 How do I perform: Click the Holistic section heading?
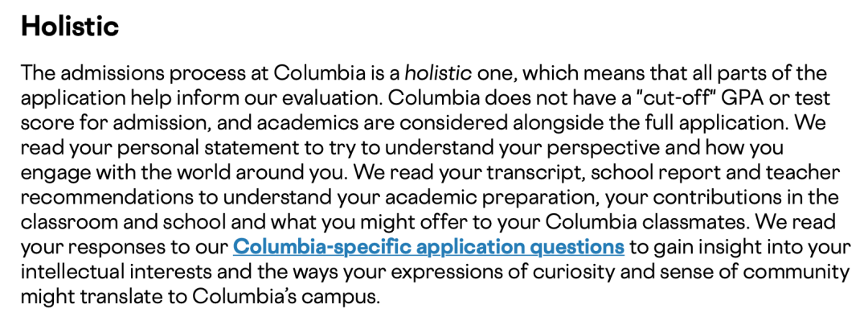coord(70,26)
